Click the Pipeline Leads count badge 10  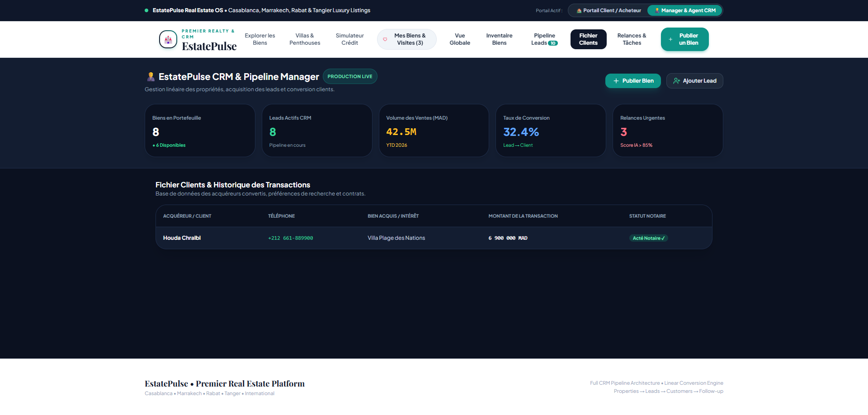(553, 43)
